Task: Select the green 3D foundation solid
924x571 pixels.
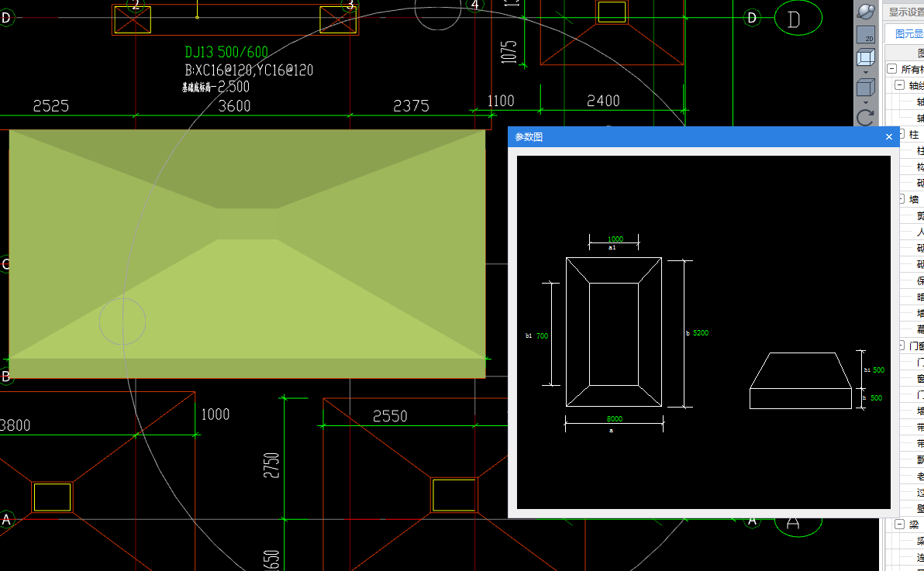Action: [x=247, y=253]
